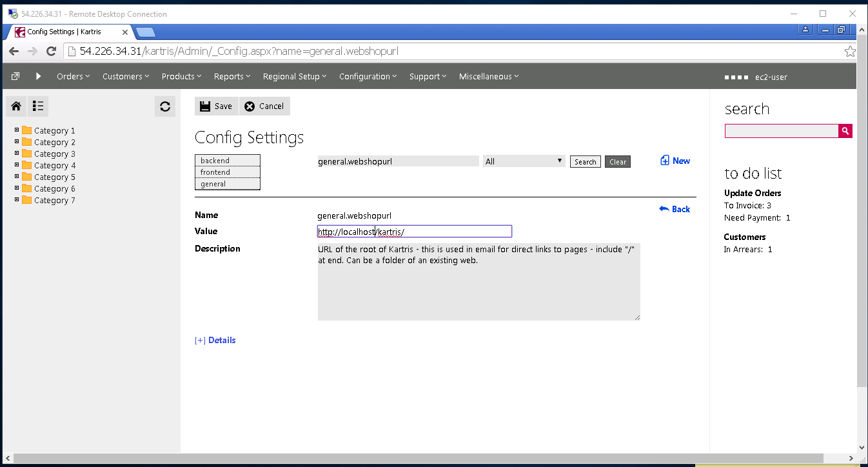Refresh the category tree panel
The height and width of the screenshot is (467, 868).
[165, 106]
